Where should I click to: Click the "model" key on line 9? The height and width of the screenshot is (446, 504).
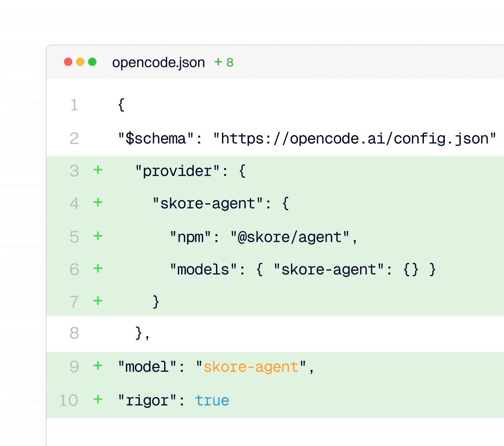coord(147,367)
